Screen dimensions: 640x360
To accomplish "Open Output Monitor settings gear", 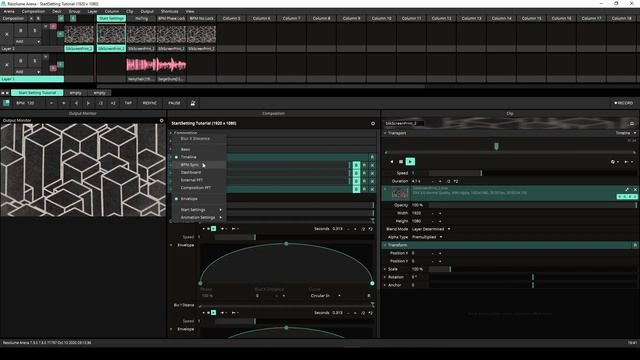I will click(162, 120).
